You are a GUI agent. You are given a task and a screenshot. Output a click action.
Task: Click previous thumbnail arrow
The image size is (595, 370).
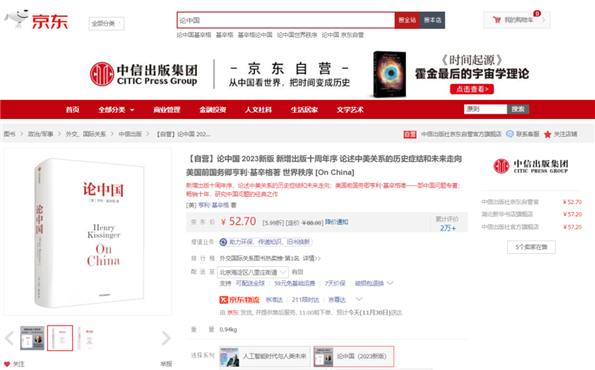pyautogui.click(x=9, y=338)
